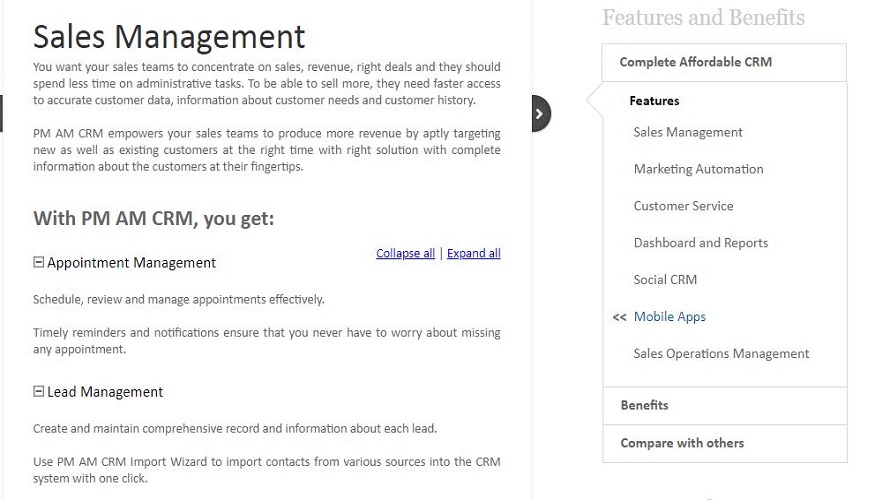Collapse Lead Management with the minus icon
The image size is (890, 500).
tap(39, 392)
